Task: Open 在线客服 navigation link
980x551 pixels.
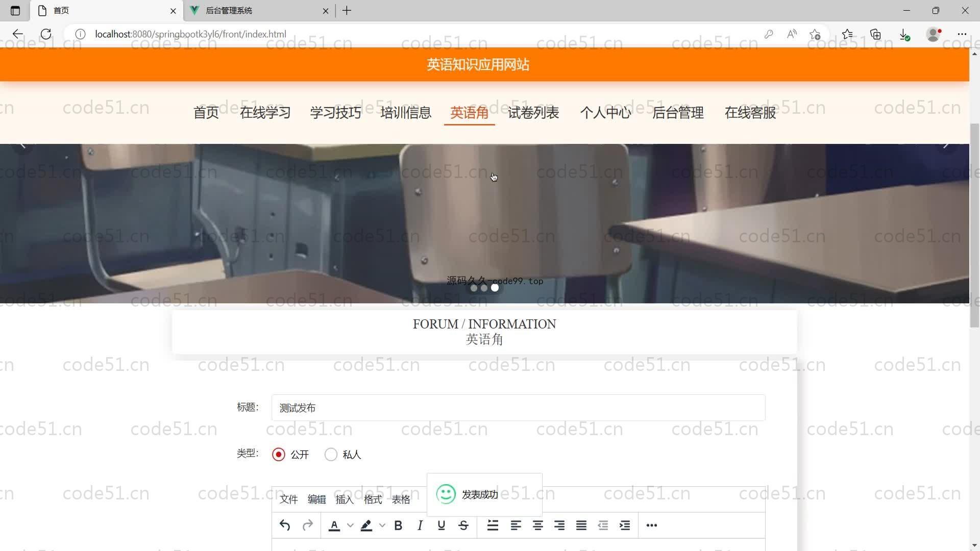Action: tap(750, 113)
